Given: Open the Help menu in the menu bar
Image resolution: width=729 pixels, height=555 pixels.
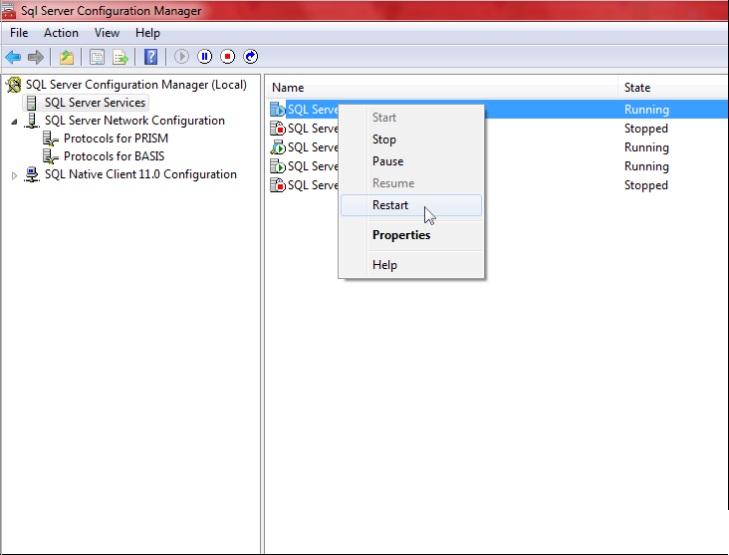Looking at the screenshot, I should coord(148,33).
